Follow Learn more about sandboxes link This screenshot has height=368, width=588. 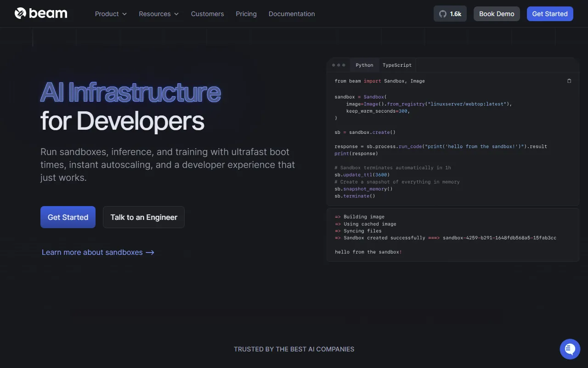pyautogui.click(x=92, y=253)
